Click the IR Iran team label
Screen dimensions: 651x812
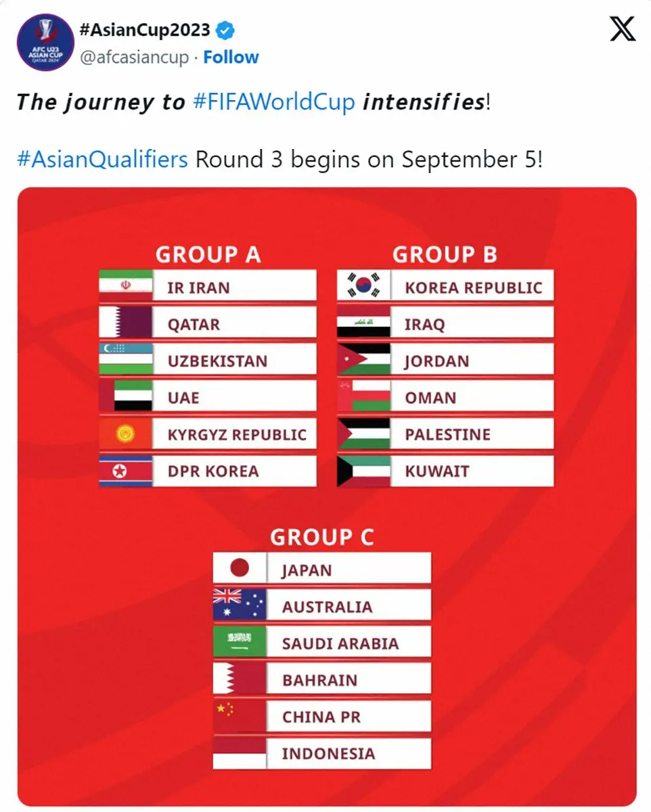pos(199,287)
